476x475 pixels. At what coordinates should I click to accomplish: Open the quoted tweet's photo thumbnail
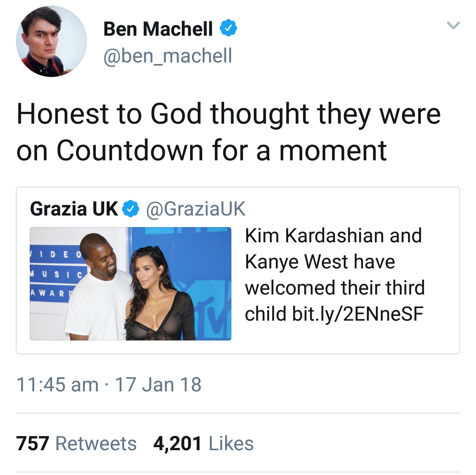131,284
